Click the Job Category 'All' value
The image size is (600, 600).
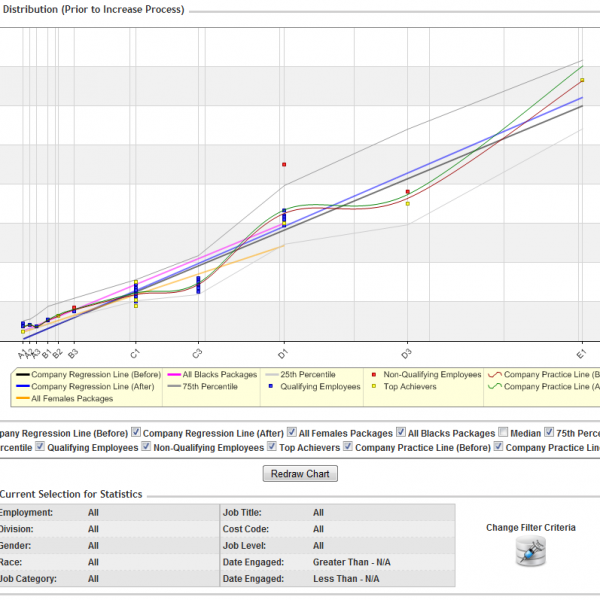(x=93, y=579)
